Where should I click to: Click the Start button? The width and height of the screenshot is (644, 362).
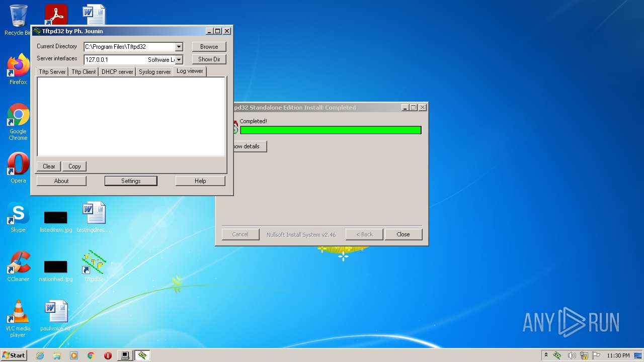click(x=14, y=355)
